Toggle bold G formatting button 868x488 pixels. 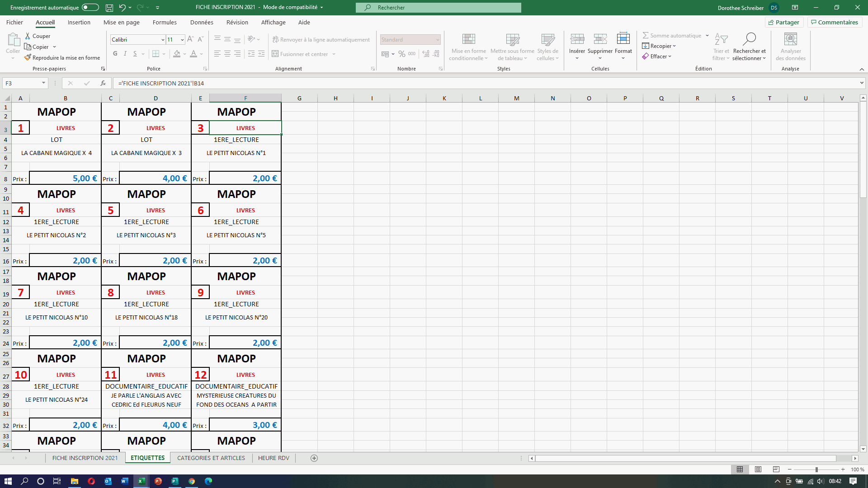coord(115,54)
